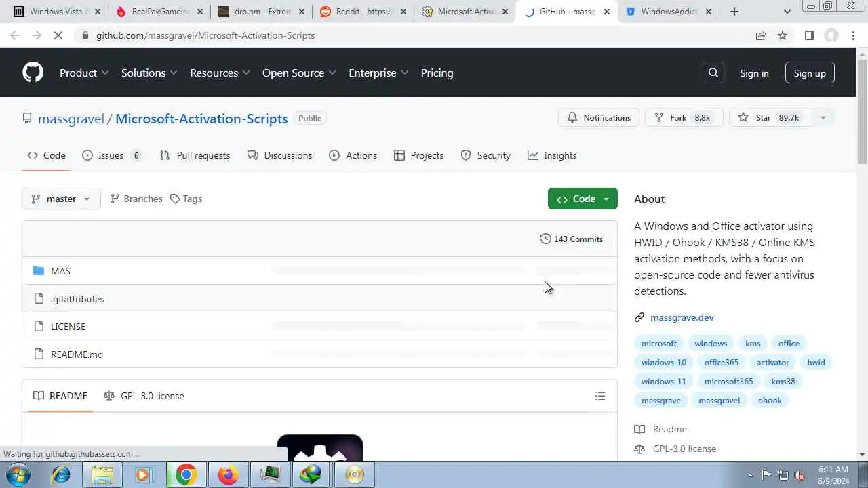The width and height of the screenshot is (868, 488).
Task: Open the LICENSE file
Action: pyautogui.click(x=68, y=327)
